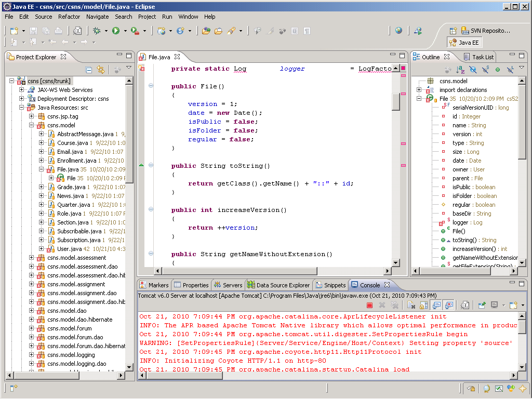Click the Open Perspective icon
This screenshot has width=532, height=399.
[x=453, y=31]
